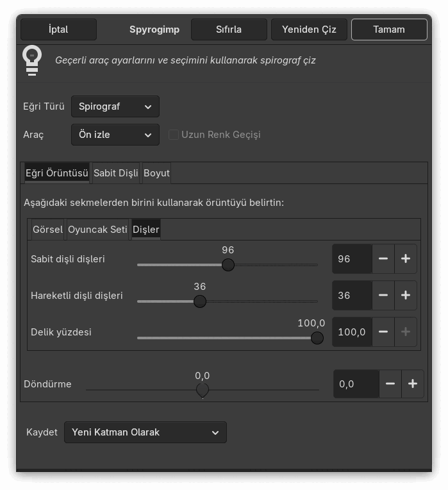This screenshot has height=490, width=448.
Task: Switch to the Eğri Örüntüsü tab
Action: pyautogui.click(x=57, y=173)
